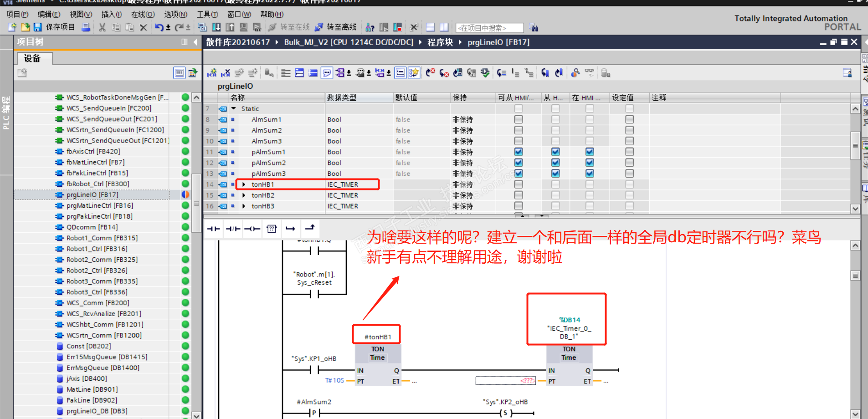868x419 pixels.
Task: Enable HMI accessible for AlmSum1
Action: coord(519,119)
